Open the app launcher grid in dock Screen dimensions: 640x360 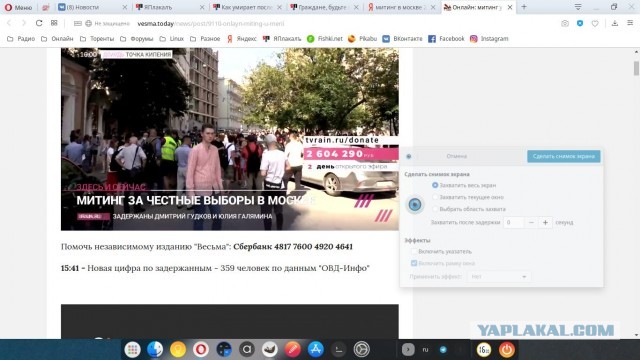(132, 350)
